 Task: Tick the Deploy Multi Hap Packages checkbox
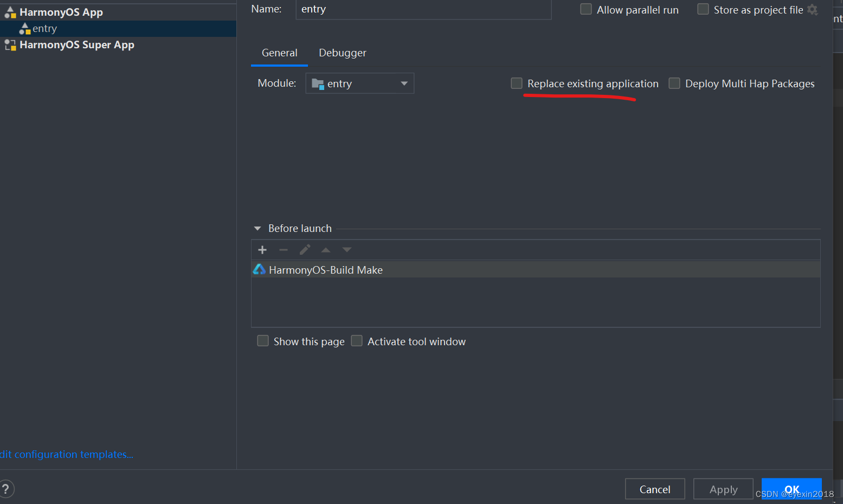click(674, 83)
